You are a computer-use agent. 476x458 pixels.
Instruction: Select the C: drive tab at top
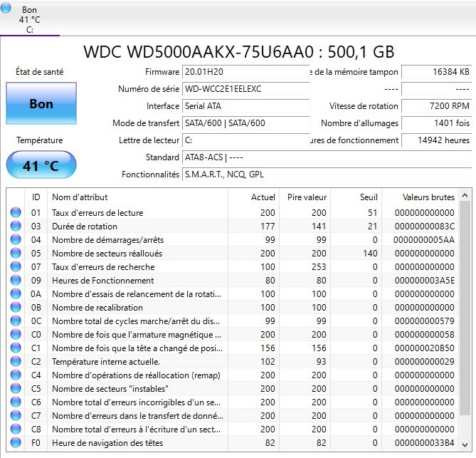[x=29, y=19]
